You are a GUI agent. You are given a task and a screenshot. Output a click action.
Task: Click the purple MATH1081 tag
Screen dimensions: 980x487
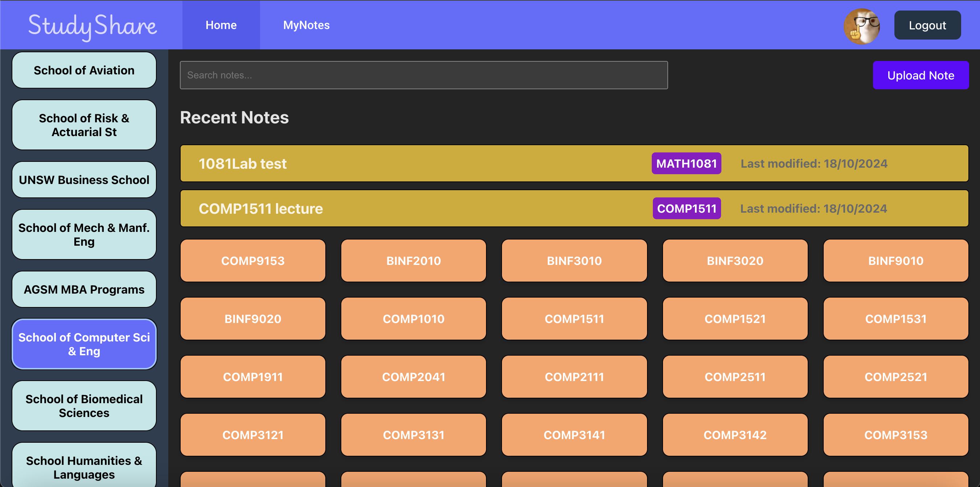pyautogui.click(x=686, y=164)
